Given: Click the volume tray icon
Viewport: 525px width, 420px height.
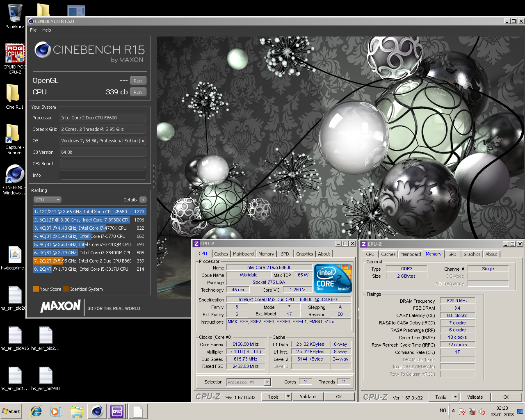Looking at the screenshot, I should point(482,411).
